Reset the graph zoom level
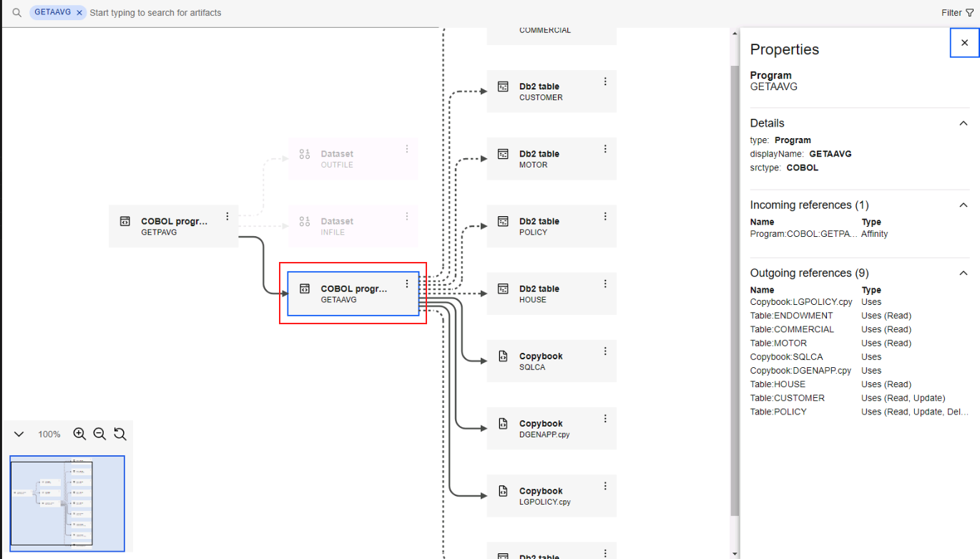The height and width of the screenshot is (559, 980). pyautogui.click(x=120, y=434)
